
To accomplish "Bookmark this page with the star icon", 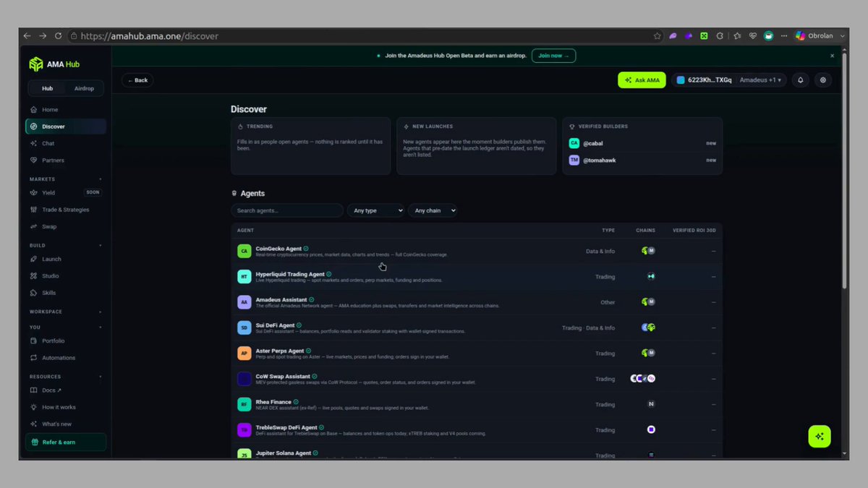I will [x=657, y=36].
